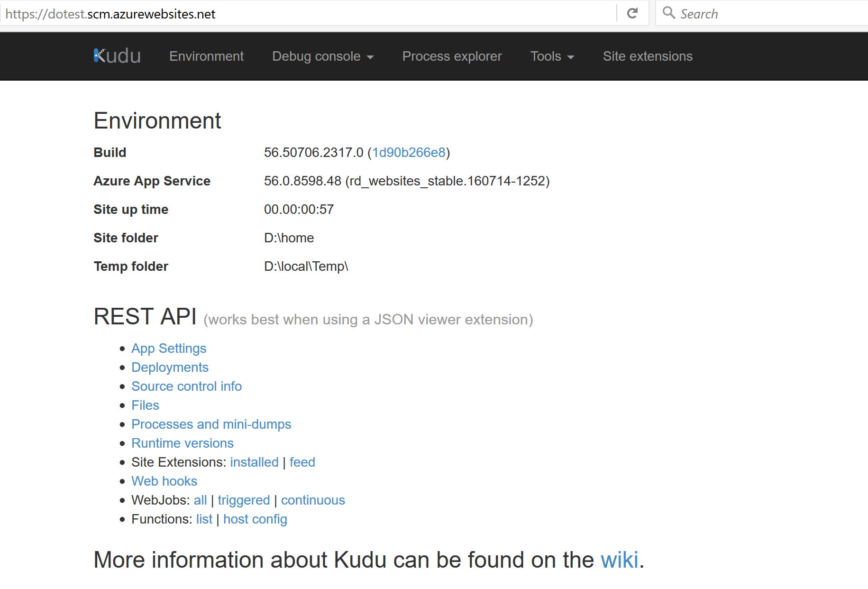The width and height of the screenshot is (868, 589).
Task: Click the REST API heading
Action: 145,316
